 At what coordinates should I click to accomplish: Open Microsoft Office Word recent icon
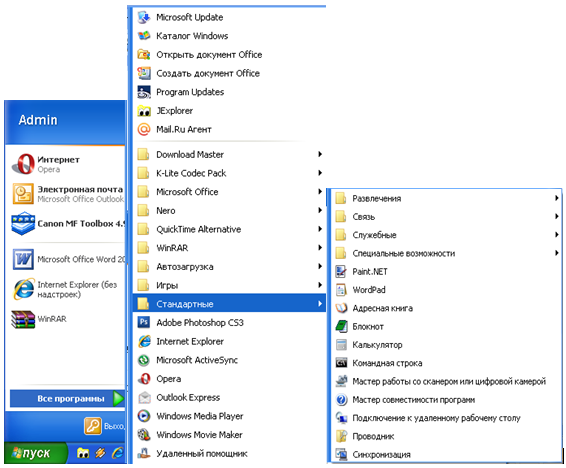point(23,259)
